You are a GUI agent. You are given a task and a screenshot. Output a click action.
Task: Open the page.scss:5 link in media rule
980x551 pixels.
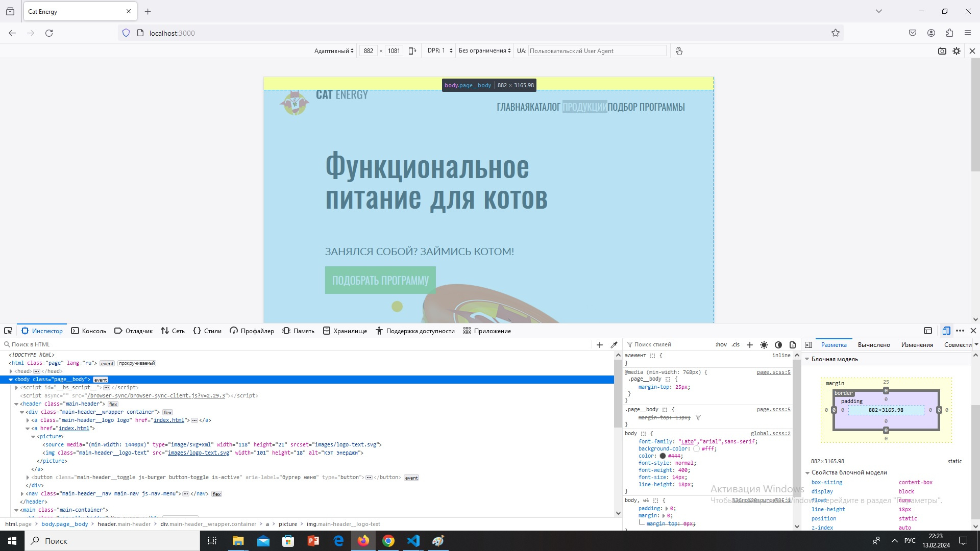coord(773,372)
